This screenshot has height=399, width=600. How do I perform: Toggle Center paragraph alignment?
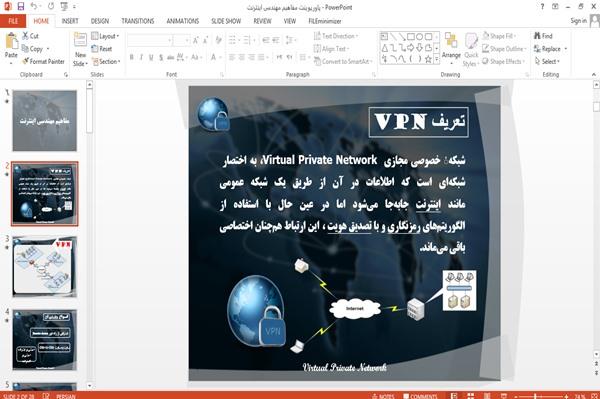tap(241, 57)
